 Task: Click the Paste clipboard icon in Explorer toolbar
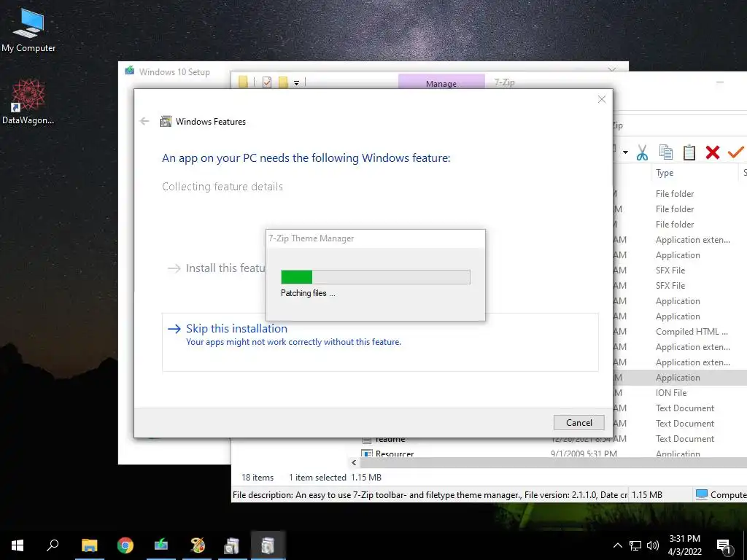[x=689, y=152]
